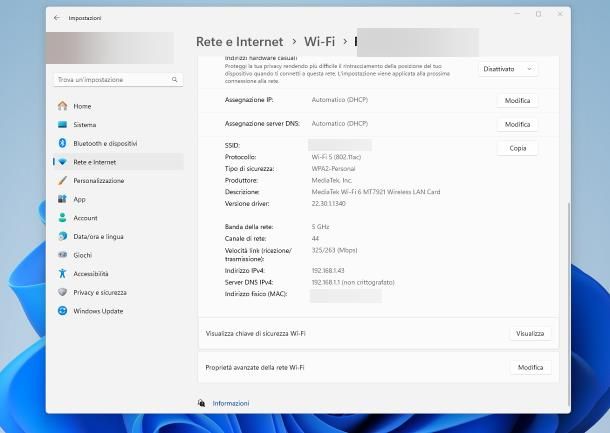
Task: Go to Bluetooth e dispositivi
Action: point(118,143)
